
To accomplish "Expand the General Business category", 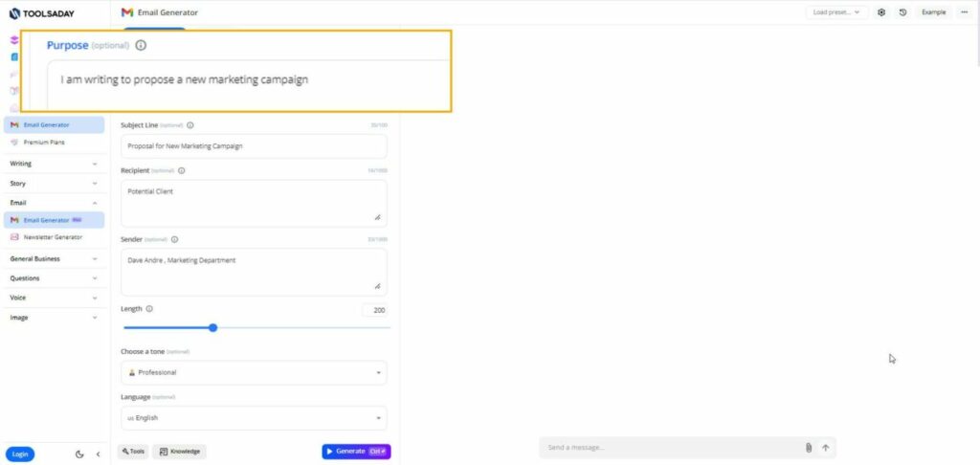I will pyautogui.click(x=55, y=258).
